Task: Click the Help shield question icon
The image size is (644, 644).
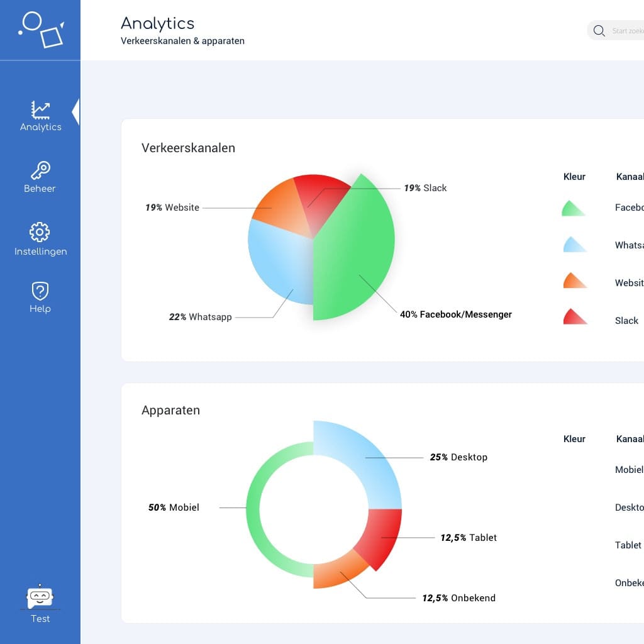Action: click(40, 291)
